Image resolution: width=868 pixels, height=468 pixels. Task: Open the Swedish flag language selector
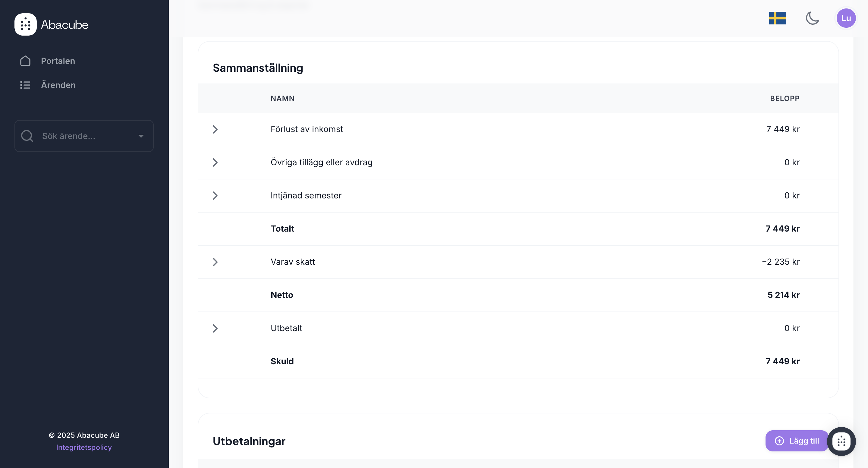click(777, 18)
